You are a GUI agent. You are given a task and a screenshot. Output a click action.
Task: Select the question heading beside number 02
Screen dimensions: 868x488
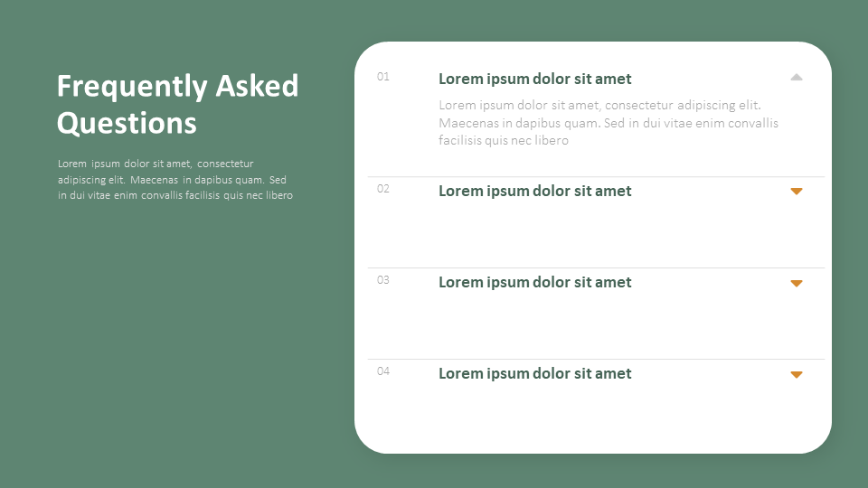click(x=534, y=191)
